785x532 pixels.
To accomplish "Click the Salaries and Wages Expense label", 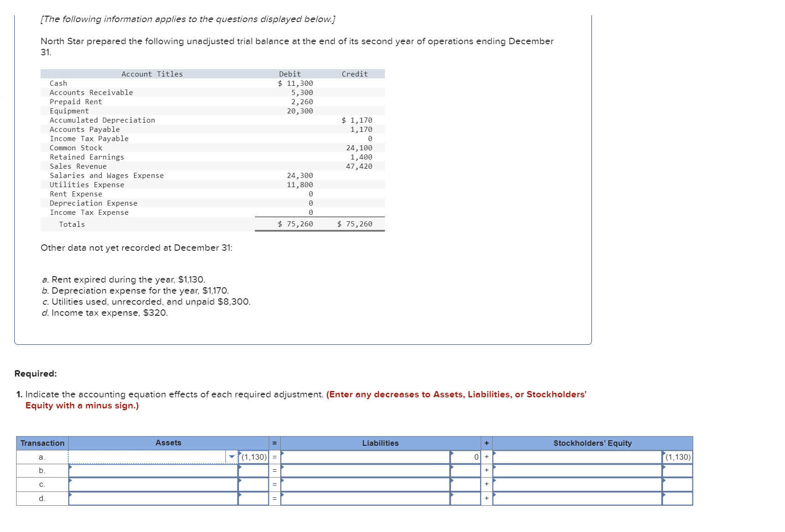I will click(x=107, y=176).
